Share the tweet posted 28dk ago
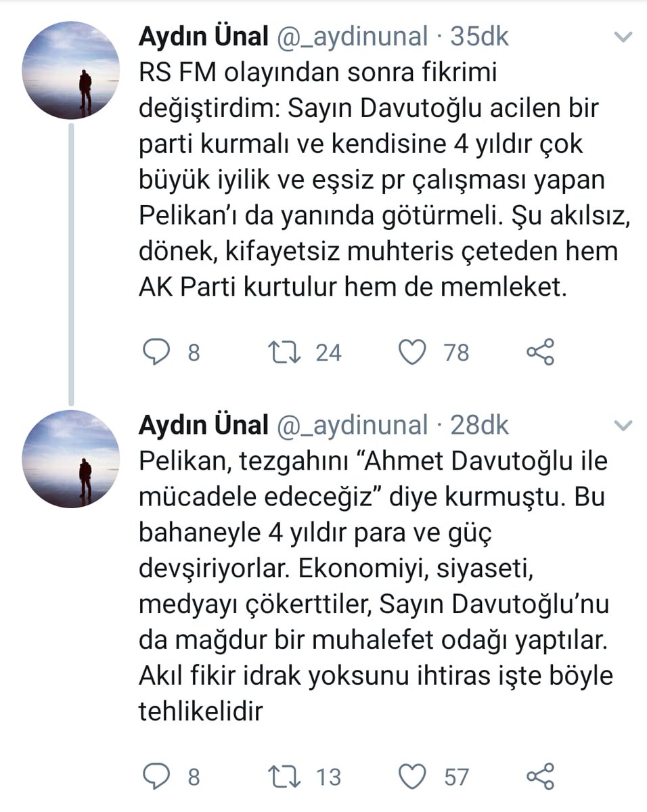The height and width of the screenshot is (812, 647). [541, 776]
